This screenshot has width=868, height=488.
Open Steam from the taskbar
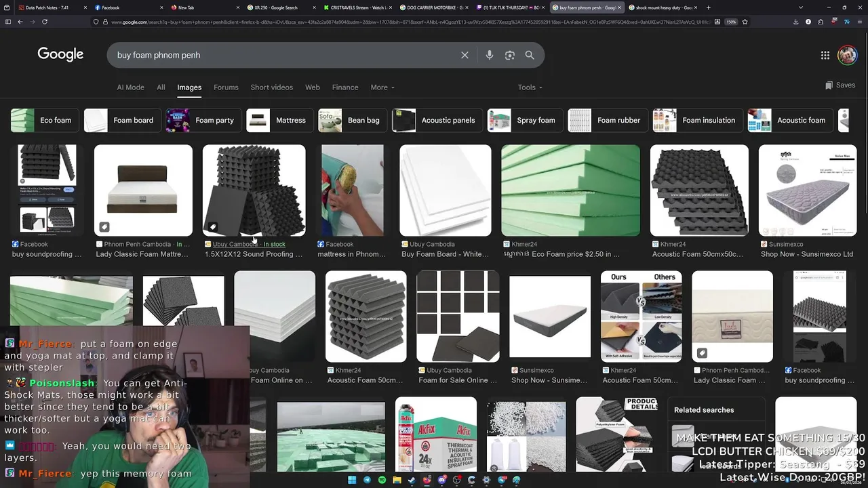pyautogui.click(x=412, y=480)
